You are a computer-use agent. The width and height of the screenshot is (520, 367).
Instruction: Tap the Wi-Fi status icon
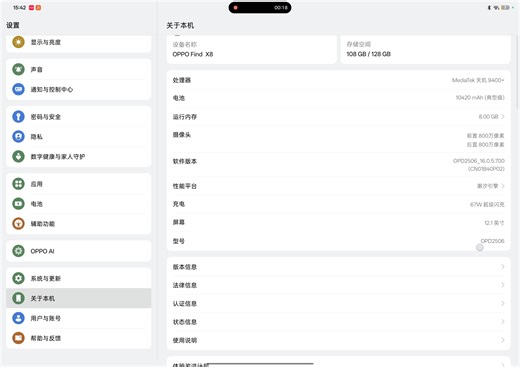point(496,7)
